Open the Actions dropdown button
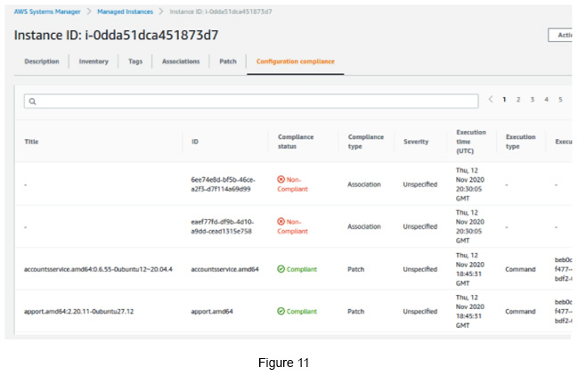The width and height of the screenshot is (578, 392). point(561,35)
